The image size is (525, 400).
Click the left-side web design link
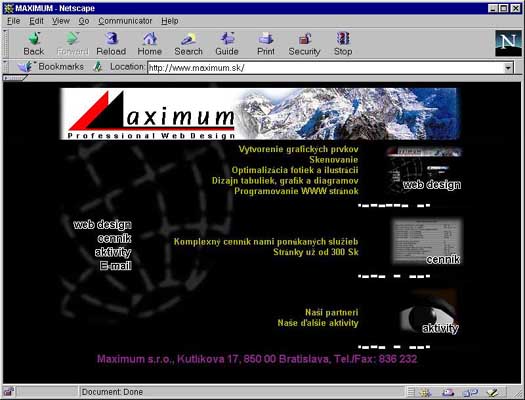102,225
